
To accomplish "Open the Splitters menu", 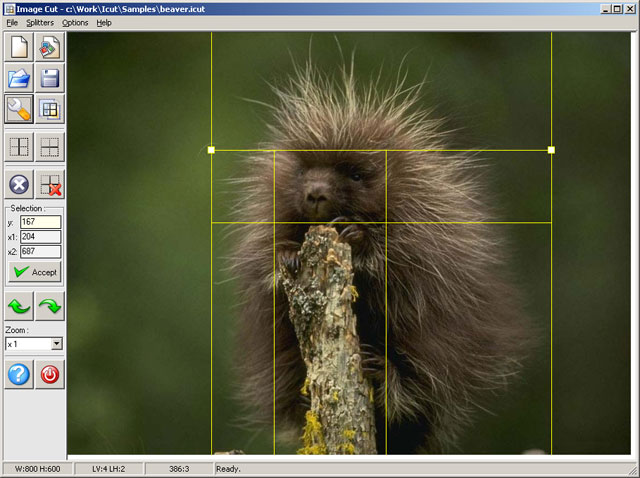I will coord(40,23).
